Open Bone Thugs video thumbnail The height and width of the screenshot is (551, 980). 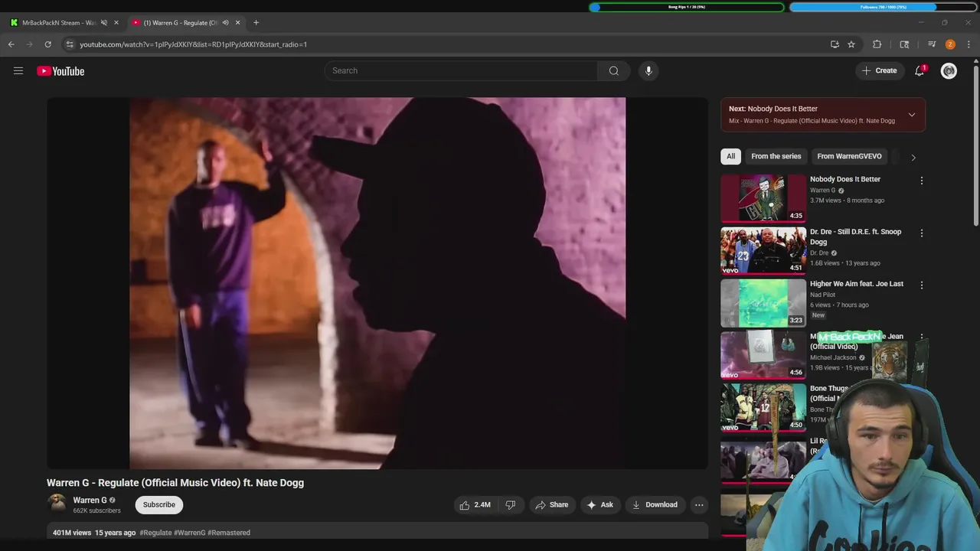point(763,408)
